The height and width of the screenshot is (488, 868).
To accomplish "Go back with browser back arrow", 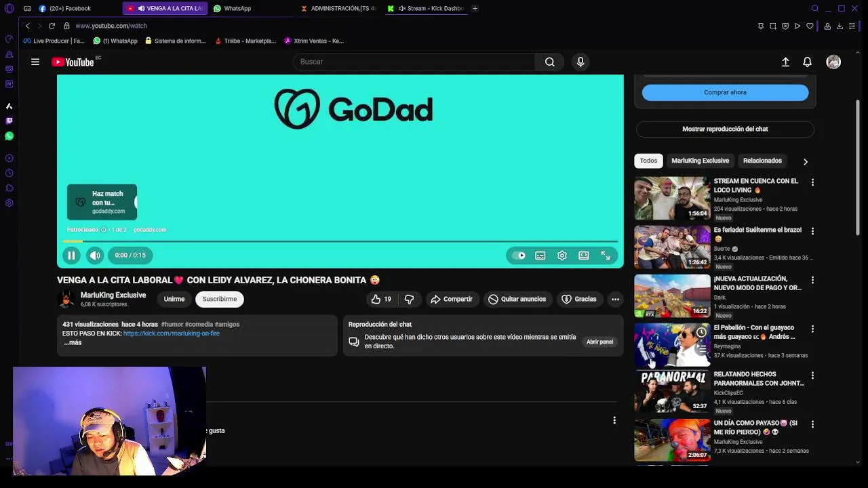I will pos(27,26).
